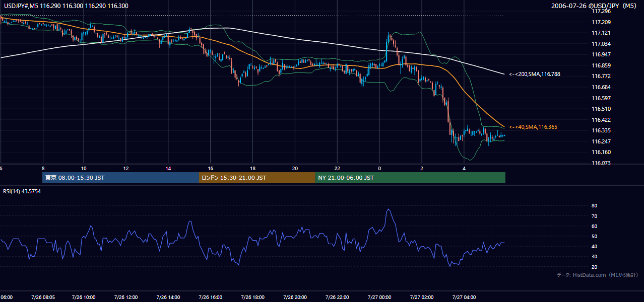The height and width of the screenshot is (302, 644).
Task: Click hour tick 4 under price chart
Action: click(464, 169)
